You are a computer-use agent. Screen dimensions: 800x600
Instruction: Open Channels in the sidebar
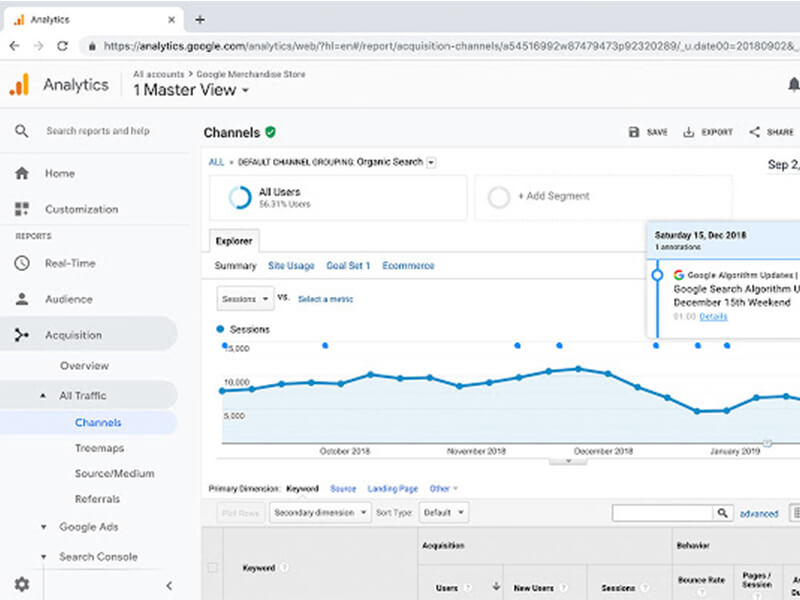(98, 422)
